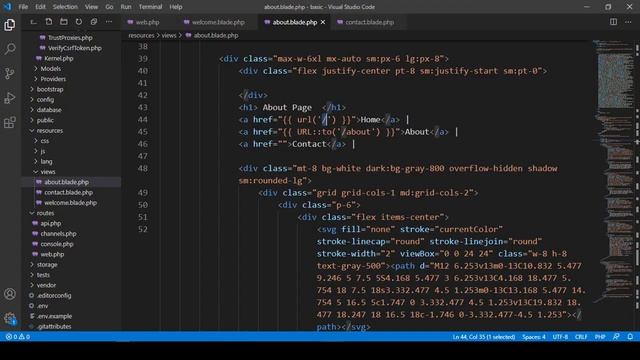Open the Run menu

(x=126, y=7)
